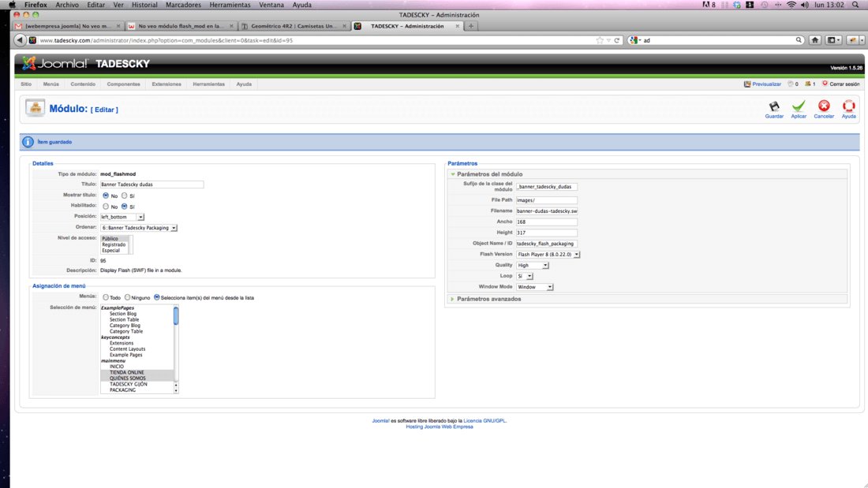Open the Sitio menu
Screen dimensions: 868x488
(26, 84)
